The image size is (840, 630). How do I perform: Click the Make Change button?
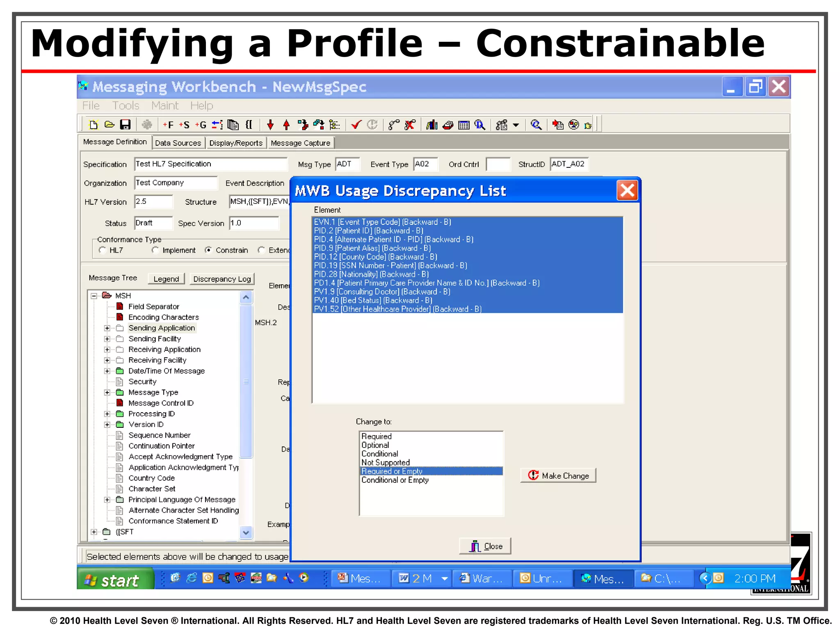(x=558, y=475)
